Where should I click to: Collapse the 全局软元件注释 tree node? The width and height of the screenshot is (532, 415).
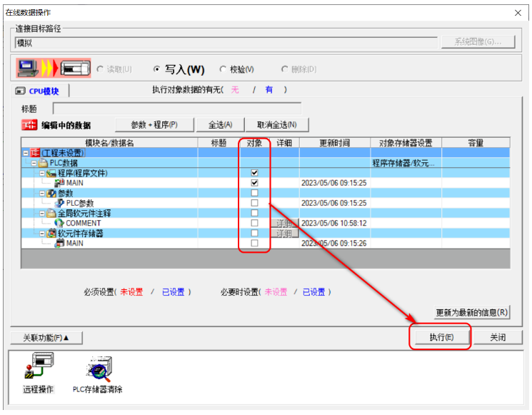[x=42, y=214]
